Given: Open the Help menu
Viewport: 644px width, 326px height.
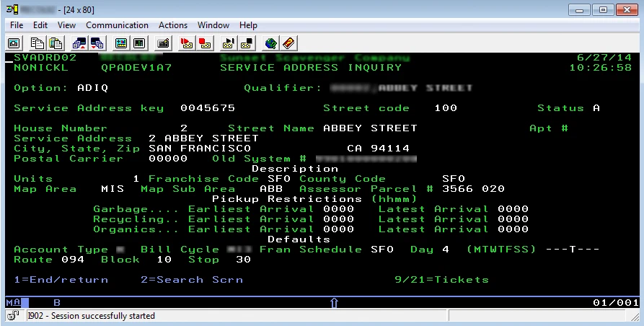Looking at the screenshot, I should click(x=248, y=25).
